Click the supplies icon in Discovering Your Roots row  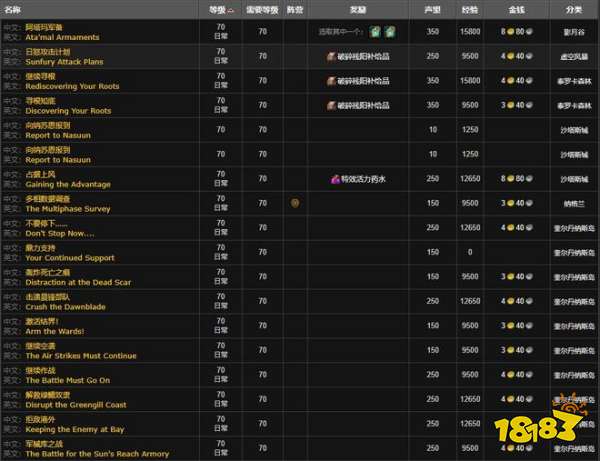tap(331, 105)
